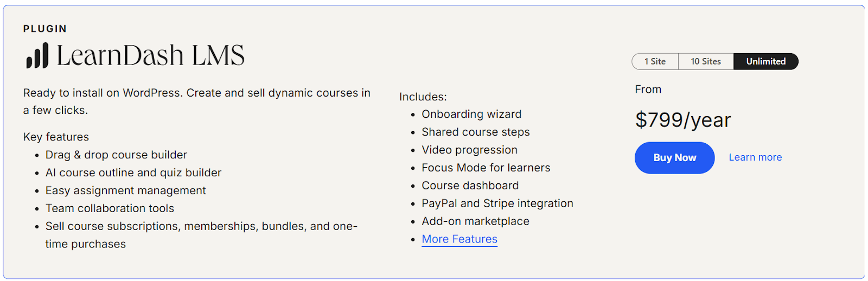Click PayPal and Stripe integration item
The image size is (868, 281).
[x=497, y=204]
